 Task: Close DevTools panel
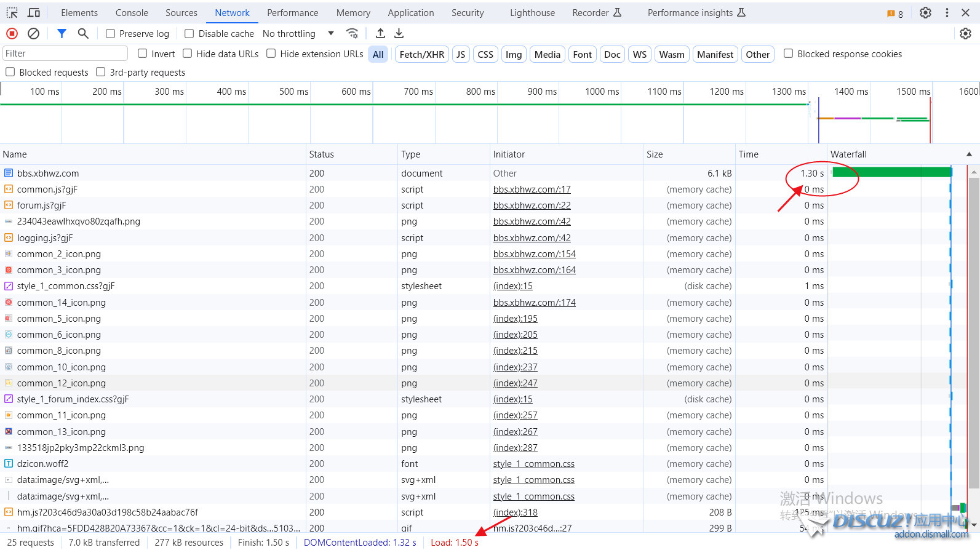pyautogui.click(x=966, y=12)
